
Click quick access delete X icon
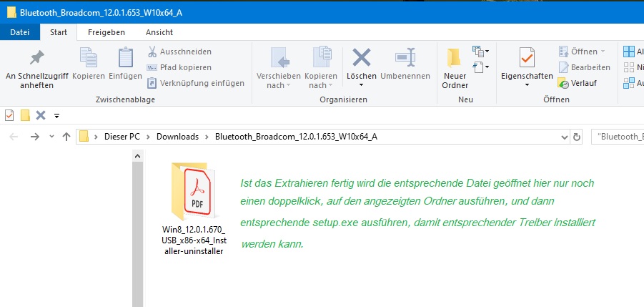pyautogui.click(x=41, y=115)
